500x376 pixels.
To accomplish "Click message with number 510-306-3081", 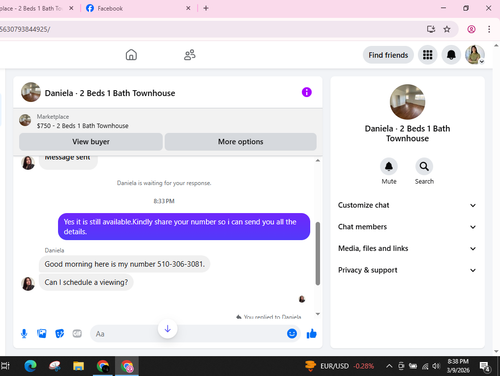I will point(124,264).
